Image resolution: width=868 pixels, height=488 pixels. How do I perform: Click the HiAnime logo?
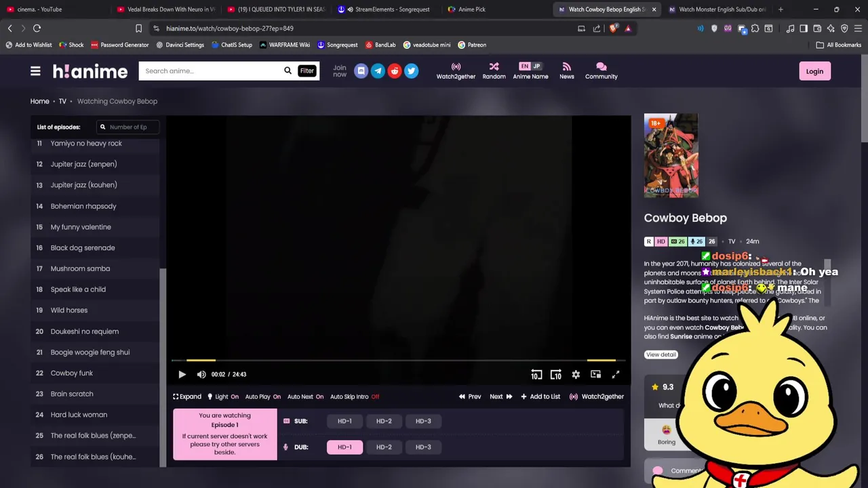(x=90, y=71)
